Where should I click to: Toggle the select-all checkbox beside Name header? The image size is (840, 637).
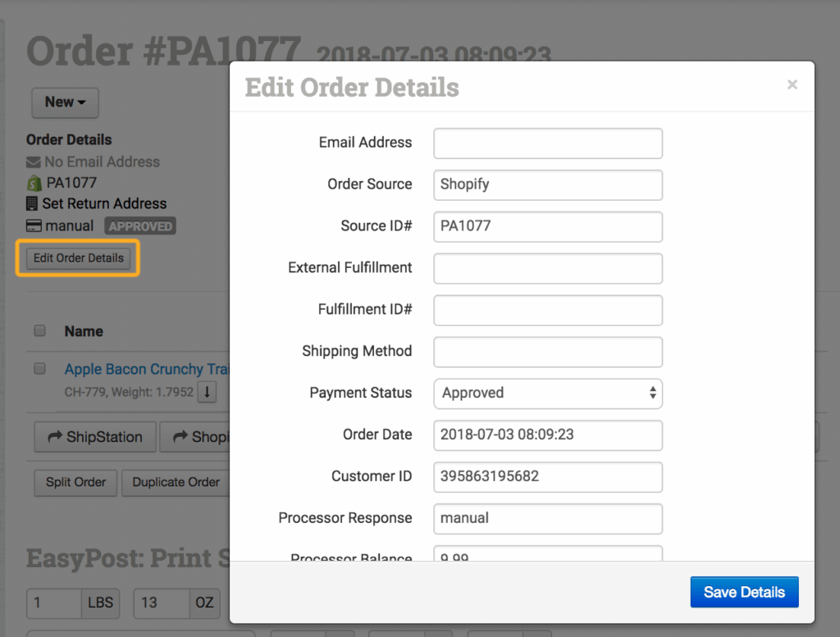39,331
